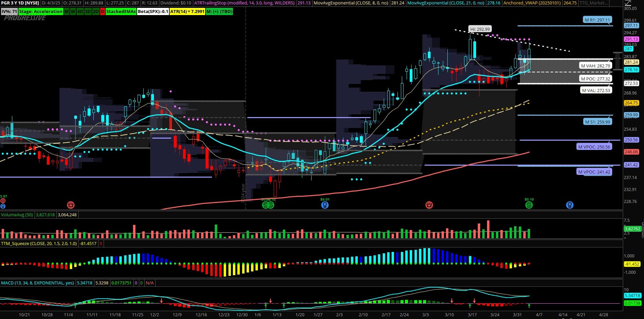Click the earnings call phone icon near 3/10

(429, 205)
